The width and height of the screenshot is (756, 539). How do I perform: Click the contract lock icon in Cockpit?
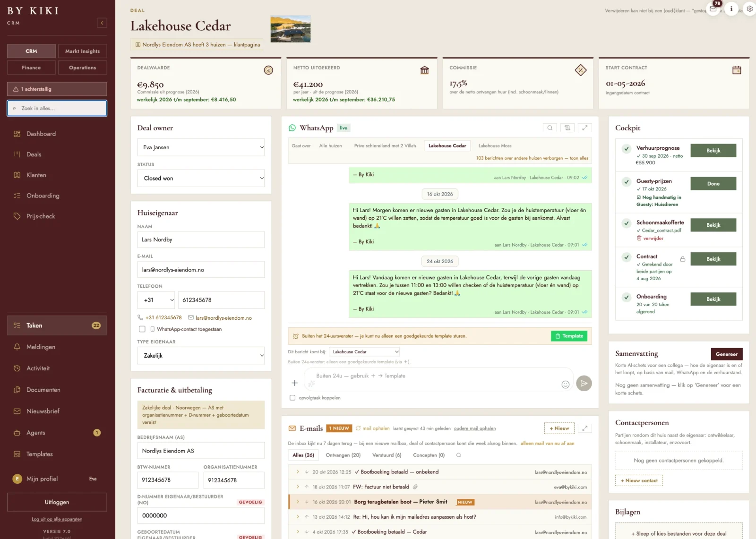click(682, 259)
